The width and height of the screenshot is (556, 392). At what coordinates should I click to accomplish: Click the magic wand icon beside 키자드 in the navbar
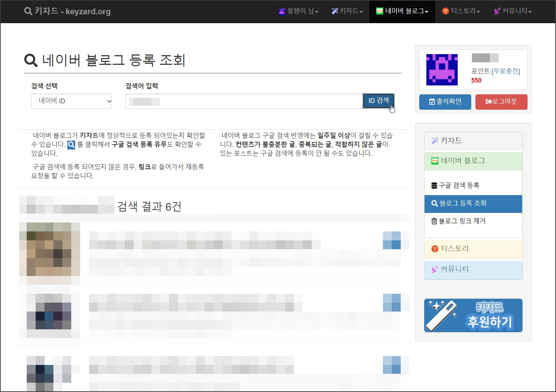point(335,11)
